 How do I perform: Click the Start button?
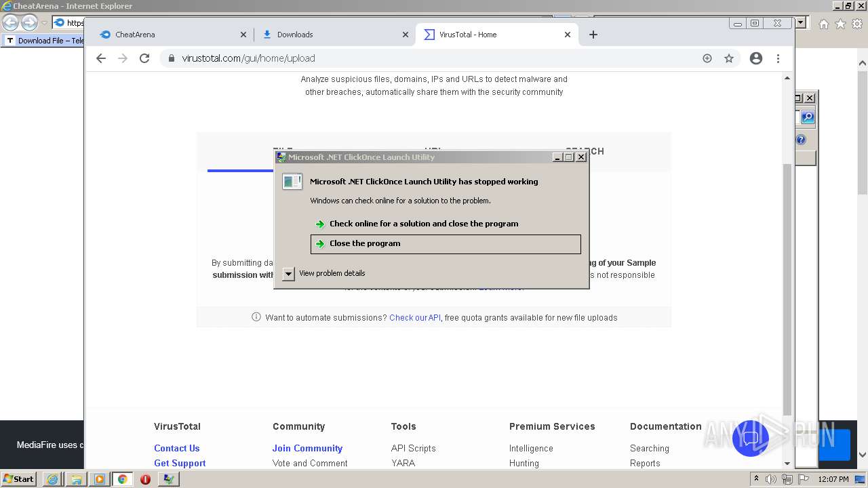pyautogui.click(x=19, y=479)
